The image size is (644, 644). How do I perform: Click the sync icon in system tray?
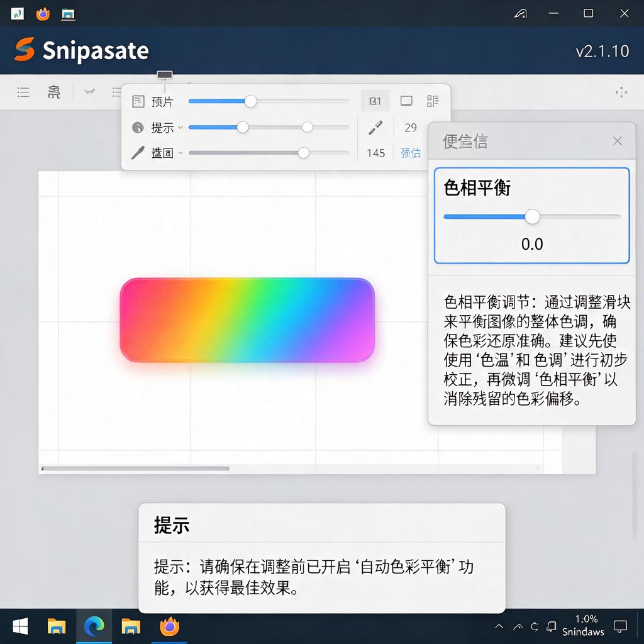tap(534, 626)
